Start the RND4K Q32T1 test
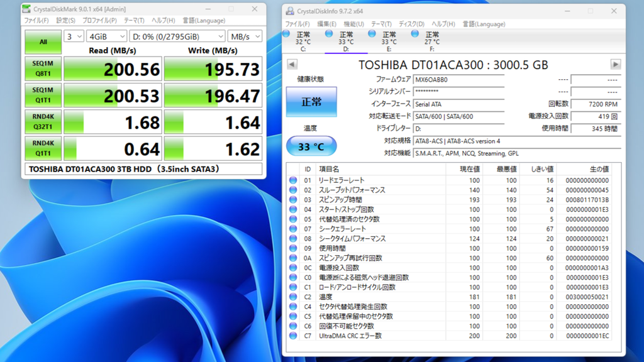This screenshot has width=644, height=362. click(43, 122)
